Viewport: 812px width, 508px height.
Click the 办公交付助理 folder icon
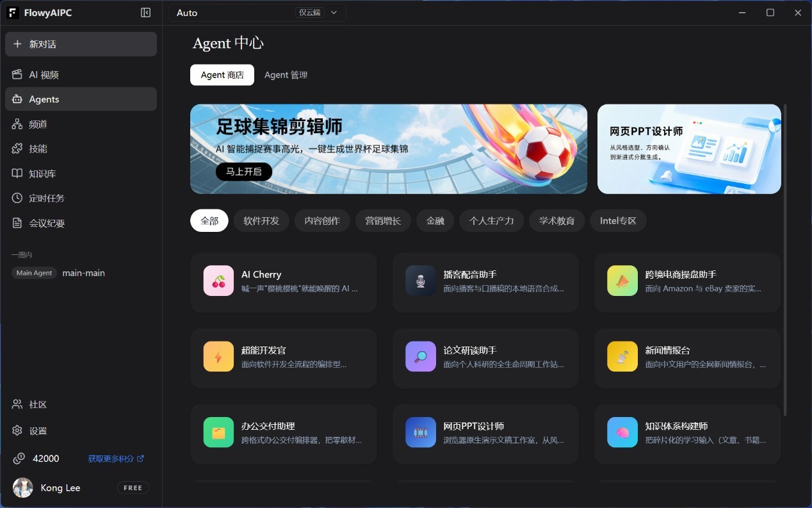pos(218,432)
